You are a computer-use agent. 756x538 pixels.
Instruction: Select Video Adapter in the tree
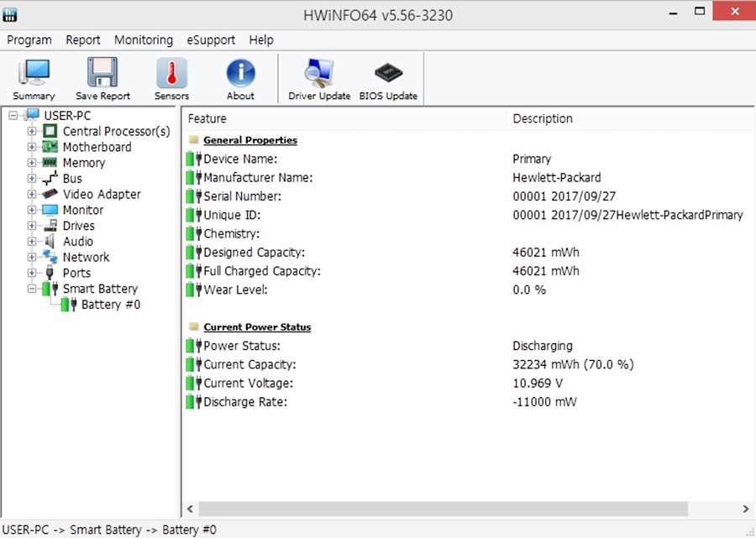101,194
